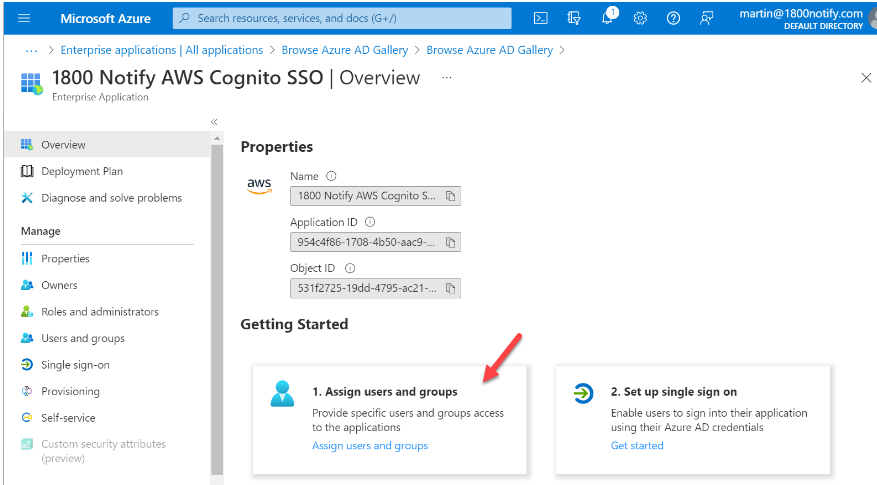
Task: Click the '2. Set up single sign on' heading
Action: point(673,392)
